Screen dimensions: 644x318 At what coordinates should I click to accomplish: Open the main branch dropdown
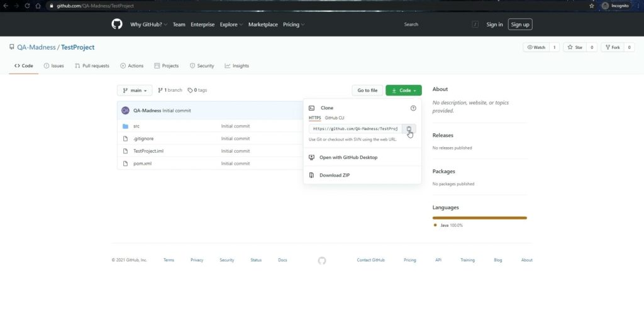click(135, 90)
